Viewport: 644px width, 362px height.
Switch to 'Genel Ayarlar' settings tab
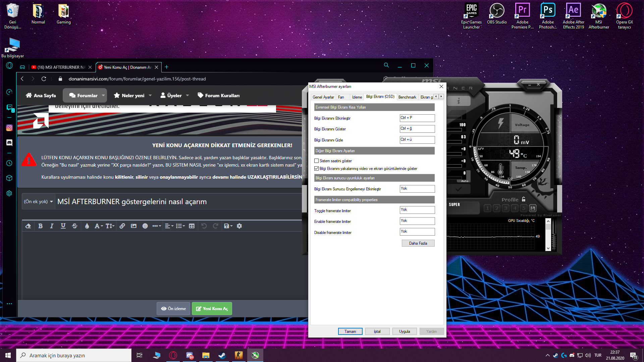(x=323, y=97)
